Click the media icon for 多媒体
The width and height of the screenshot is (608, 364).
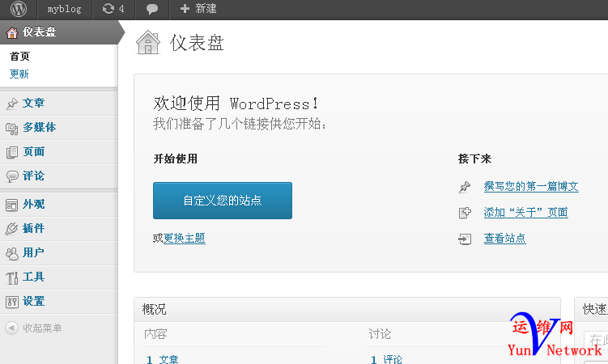click(12, 128)
